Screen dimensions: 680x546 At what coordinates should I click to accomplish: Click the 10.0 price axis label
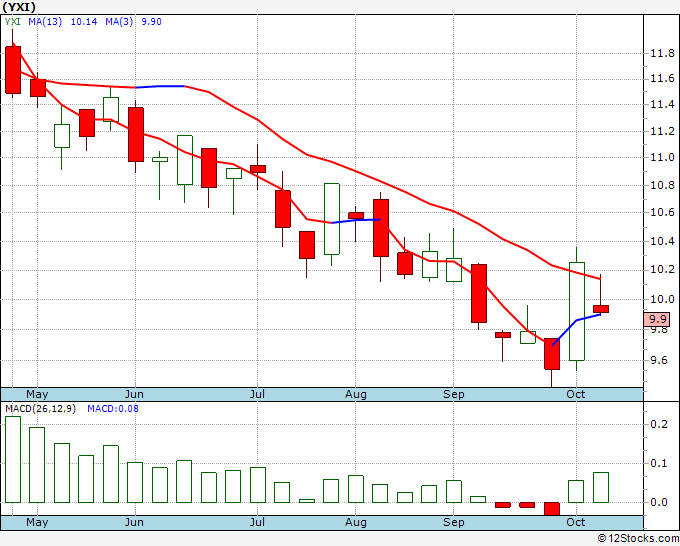(663, 299)
